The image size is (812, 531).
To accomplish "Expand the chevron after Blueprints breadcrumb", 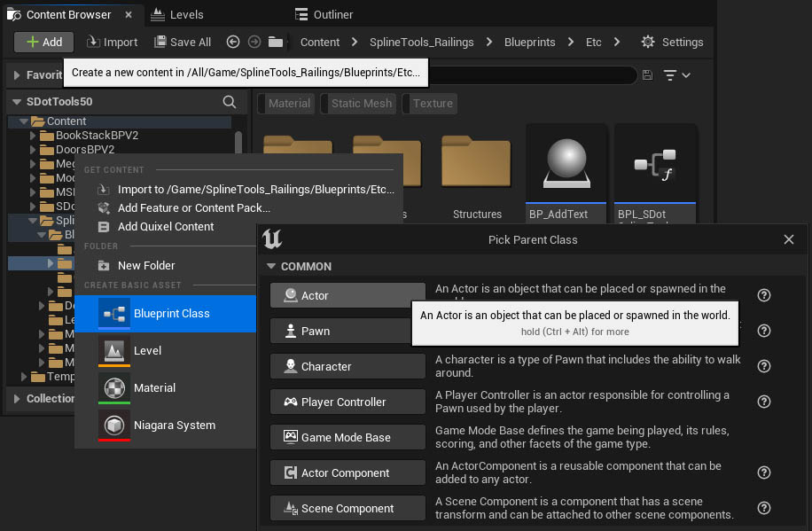I will (x=571, y=42).
